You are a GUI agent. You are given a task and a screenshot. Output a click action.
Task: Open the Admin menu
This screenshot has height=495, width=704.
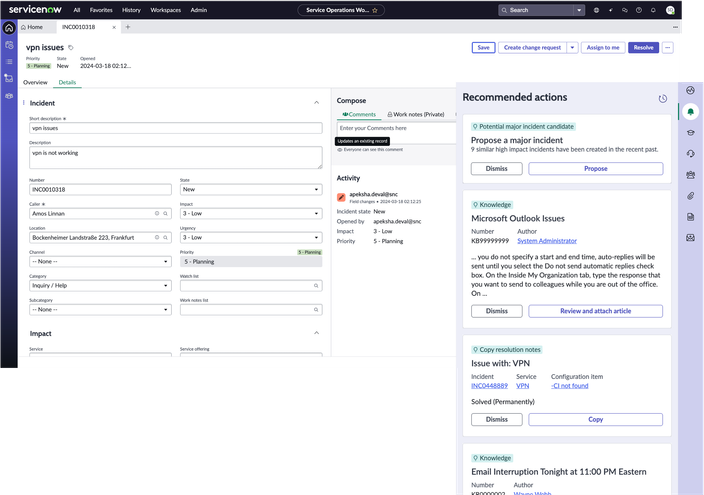tap(199, 10)
